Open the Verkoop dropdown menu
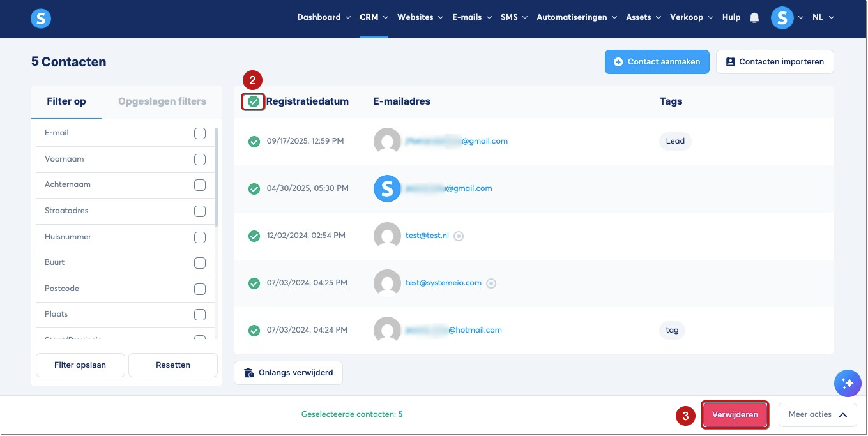 (x=692, y=18)
